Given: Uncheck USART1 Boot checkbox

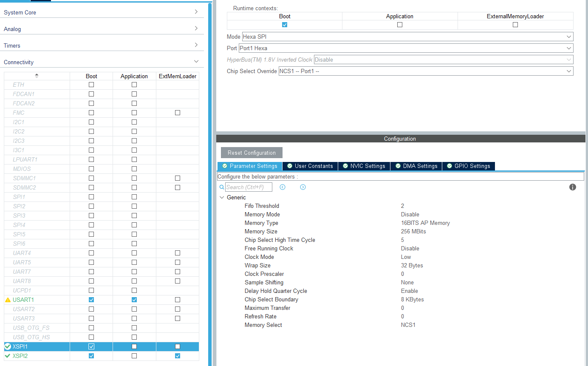Looking at the screenshot, I should click(91, 300).
